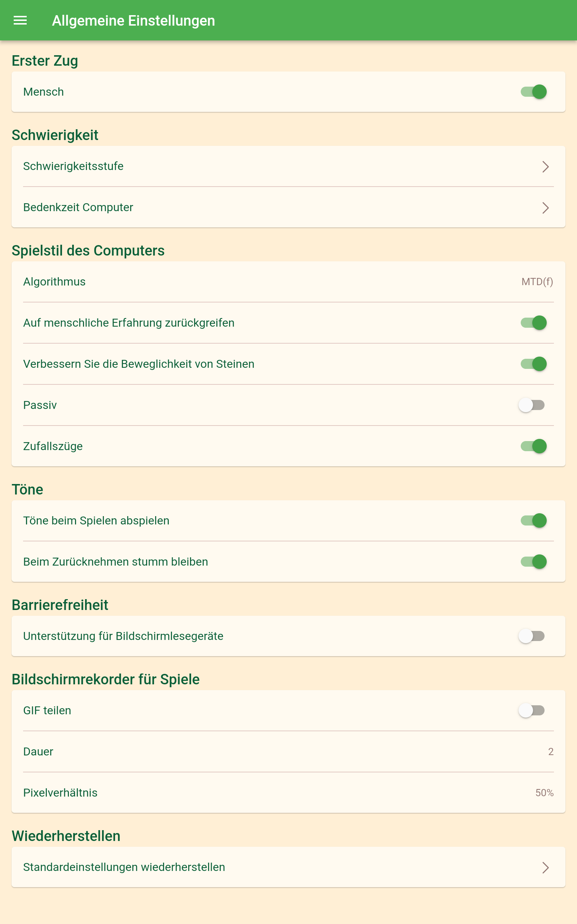The height and width of the screenshot is (924, 577).
Task: Turn off the Zufallszüge switch
Action: (x=533, y=446)
